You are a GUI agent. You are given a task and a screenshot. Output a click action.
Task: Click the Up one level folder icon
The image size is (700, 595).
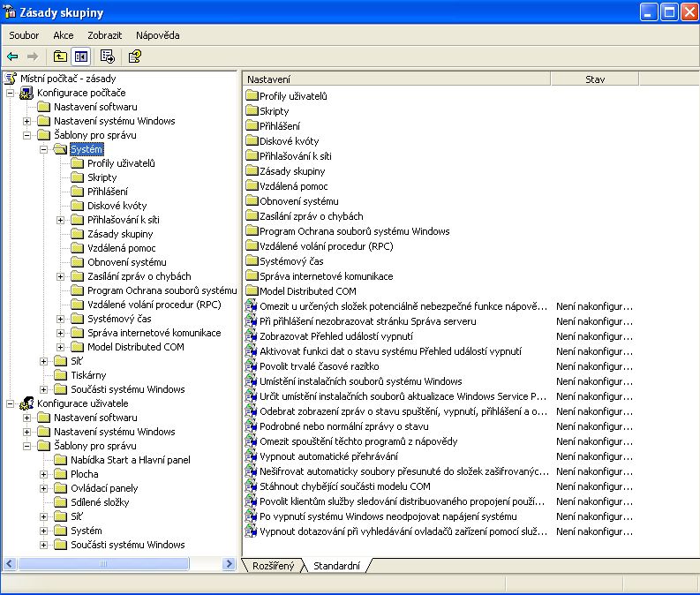click(60, 56)
